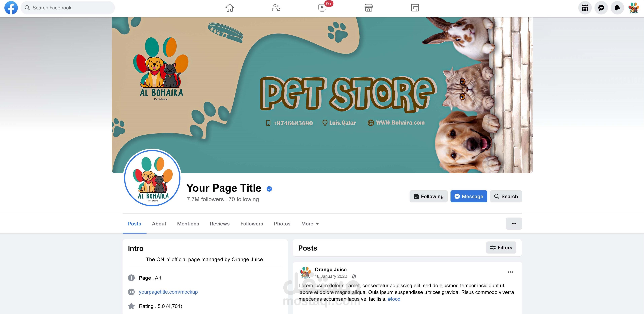Open the Messenger icon in top bar
Image resolution: width=644 pixels, height=314 pixels.
(x=601, y=8)
